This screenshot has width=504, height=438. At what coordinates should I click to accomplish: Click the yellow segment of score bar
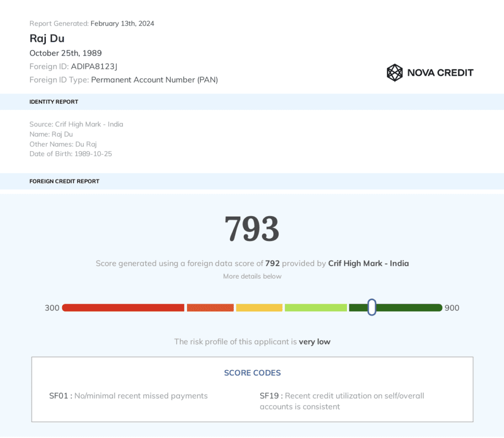[259, 308]
